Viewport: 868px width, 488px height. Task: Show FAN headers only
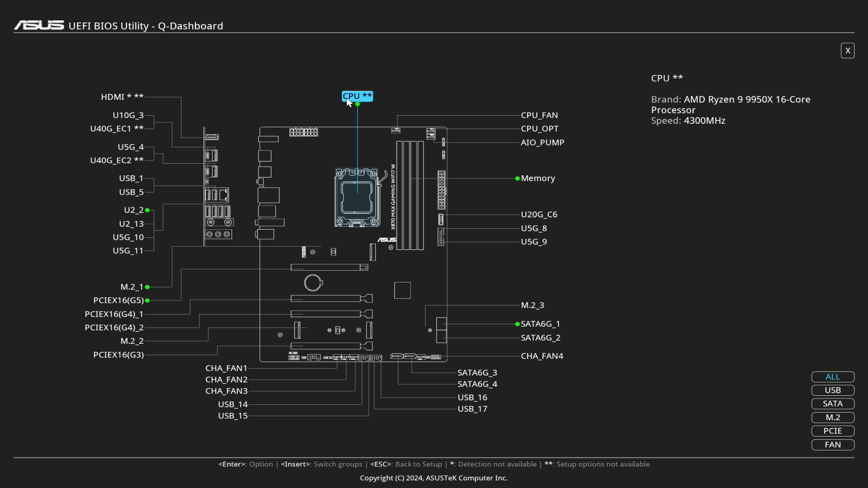(x=832, y=445)
